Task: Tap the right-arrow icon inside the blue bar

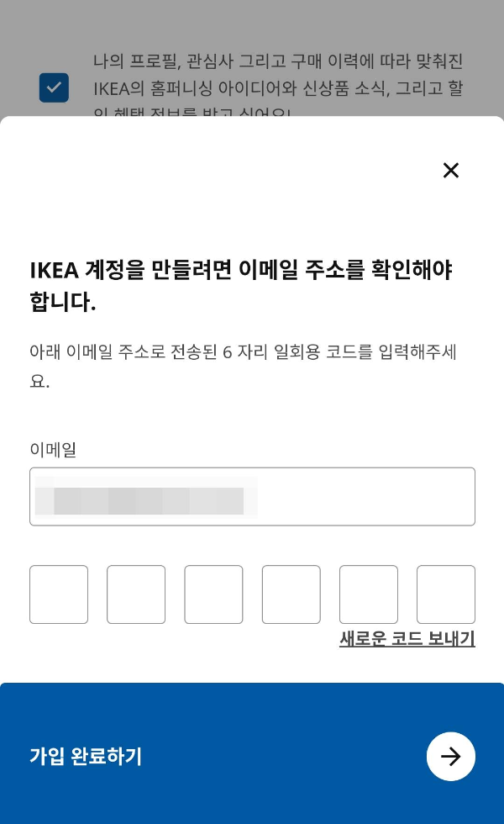Action: click(x=451, y=756)
